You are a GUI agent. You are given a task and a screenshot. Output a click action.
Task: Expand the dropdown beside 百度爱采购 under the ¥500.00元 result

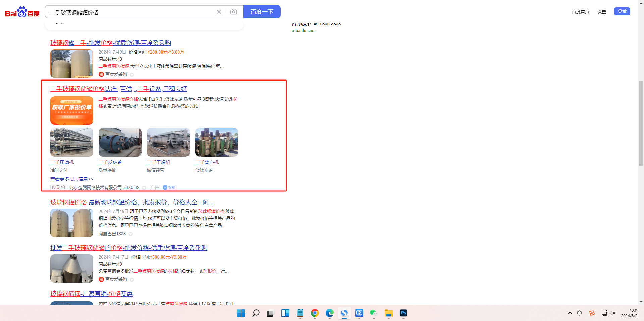[x=132, y=280]
